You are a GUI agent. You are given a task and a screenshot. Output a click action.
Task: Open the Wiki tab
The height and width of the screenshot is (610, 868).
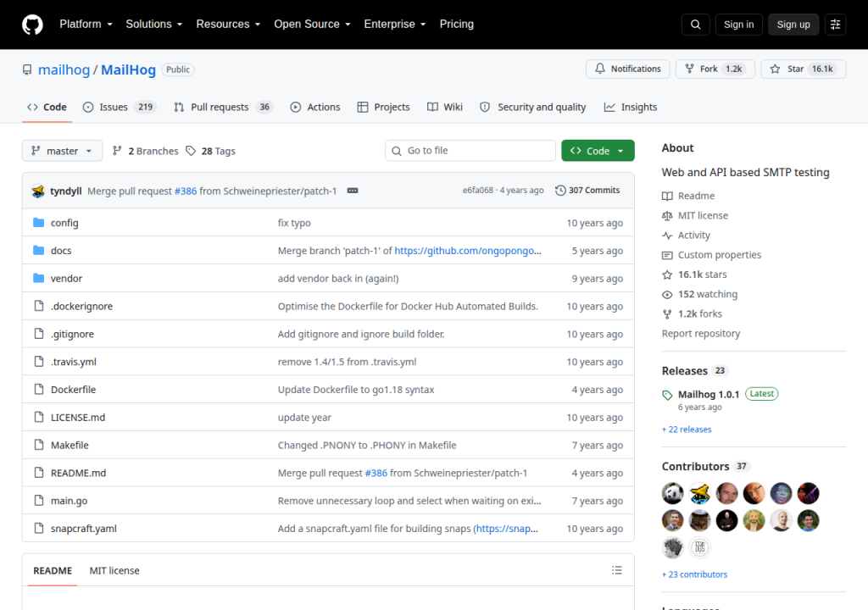coord(444,108)
